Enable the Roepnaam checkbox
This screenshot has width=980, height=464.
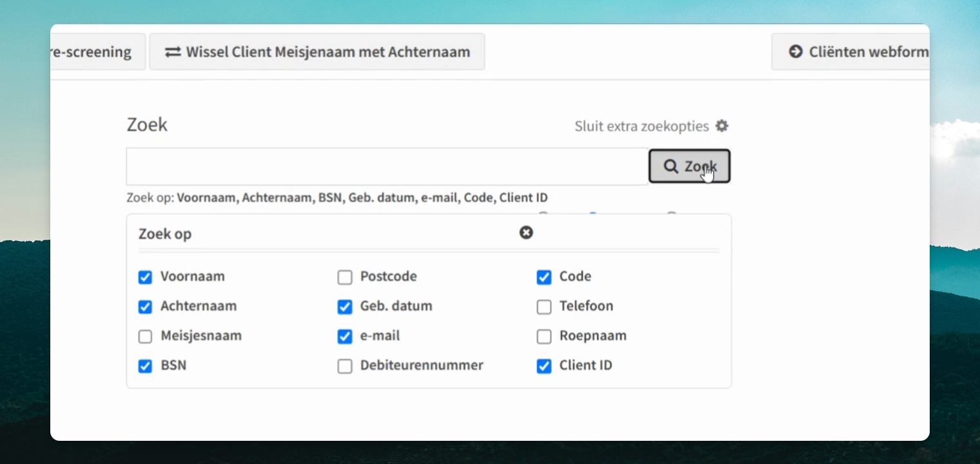click(544, 336)
